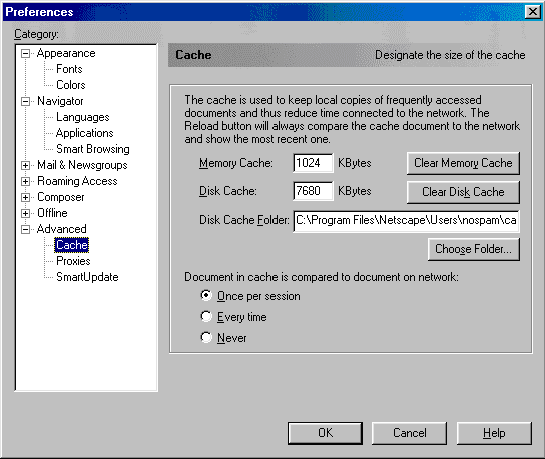Click the Clear Disk Cache button
The width and height of the screenshot is (545, 459).
pyautogui.click(x=463, y=192)
